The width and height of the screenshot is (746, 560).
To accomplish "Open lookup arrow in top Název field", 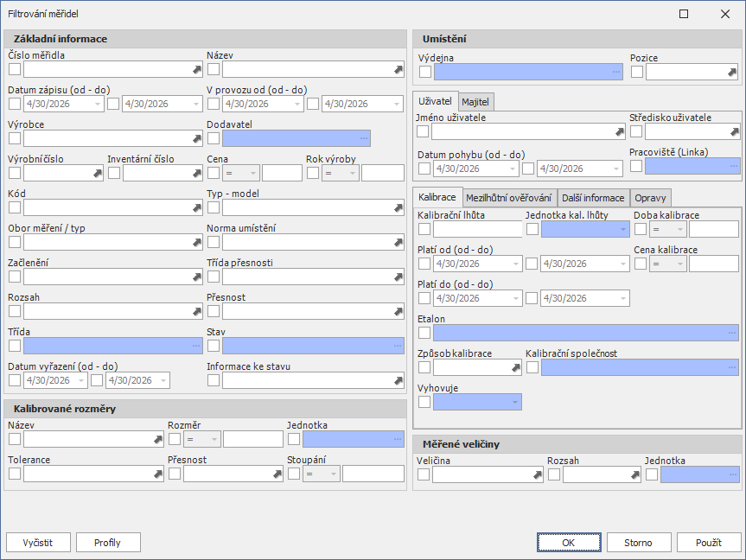I will click(x=399, y=70).
